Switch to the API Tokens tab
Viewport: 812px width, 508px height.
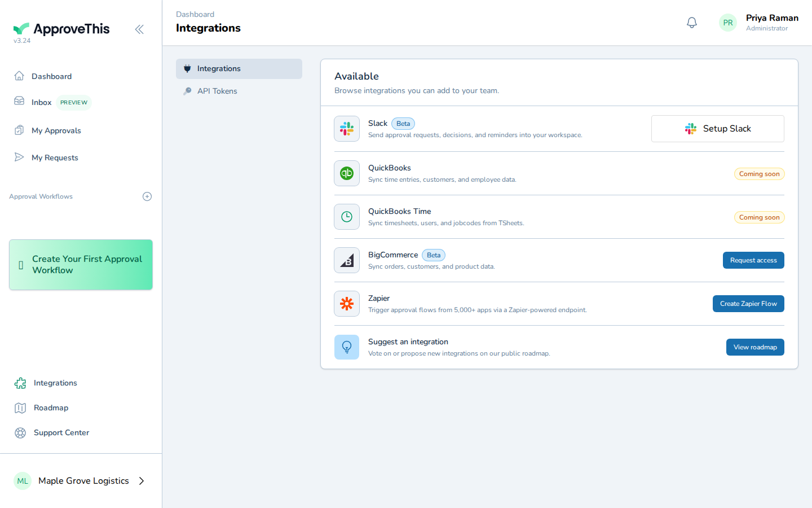[x=239, y=91]
